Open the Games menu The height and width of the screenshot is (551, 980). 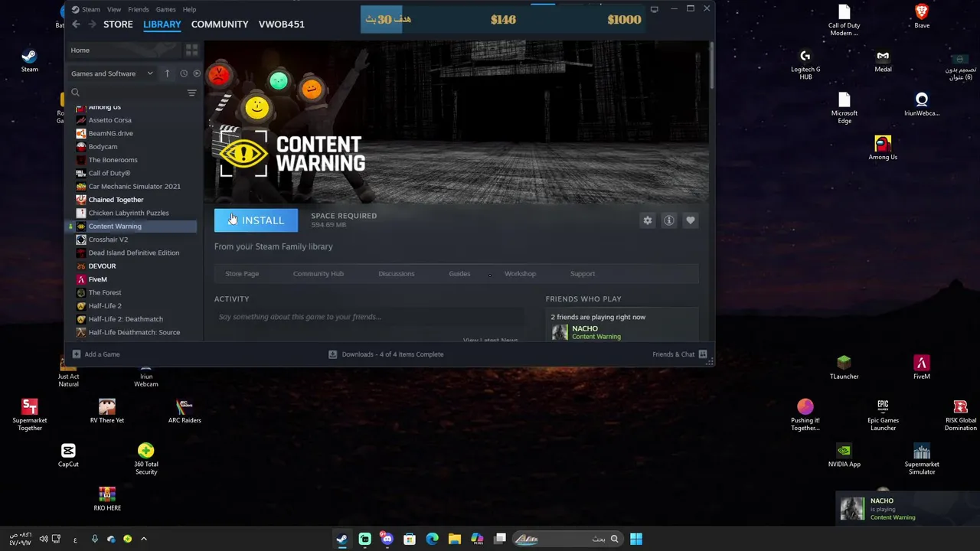165,9
